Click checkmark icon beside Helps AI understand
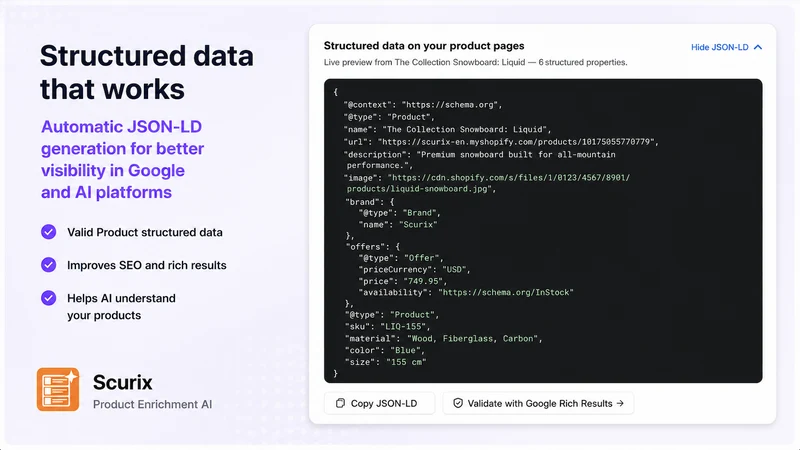Image resolution: width=800 pixels, height=450 pixels. pyautogui.click(x=48, y=298)
